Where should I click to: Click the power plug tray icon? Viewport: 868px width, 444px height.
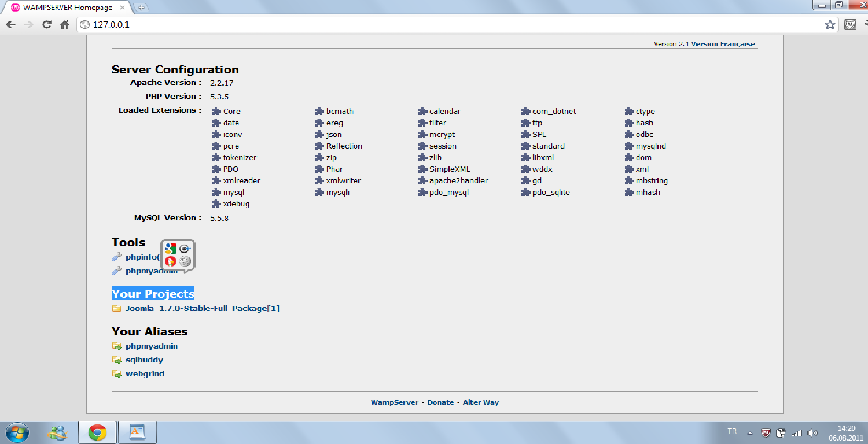(x=781, y=432)
